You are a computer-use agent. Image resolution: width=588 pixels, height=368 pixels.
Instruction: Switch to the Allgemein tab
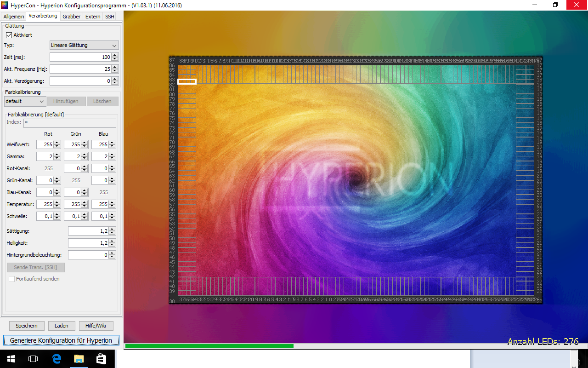14,17
